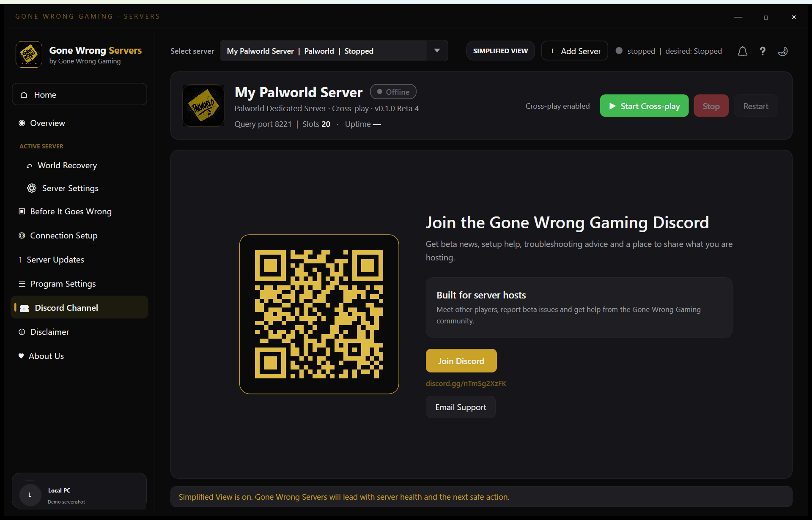
Task: Click the "Slots 20" text
Action: coord(316,124)
